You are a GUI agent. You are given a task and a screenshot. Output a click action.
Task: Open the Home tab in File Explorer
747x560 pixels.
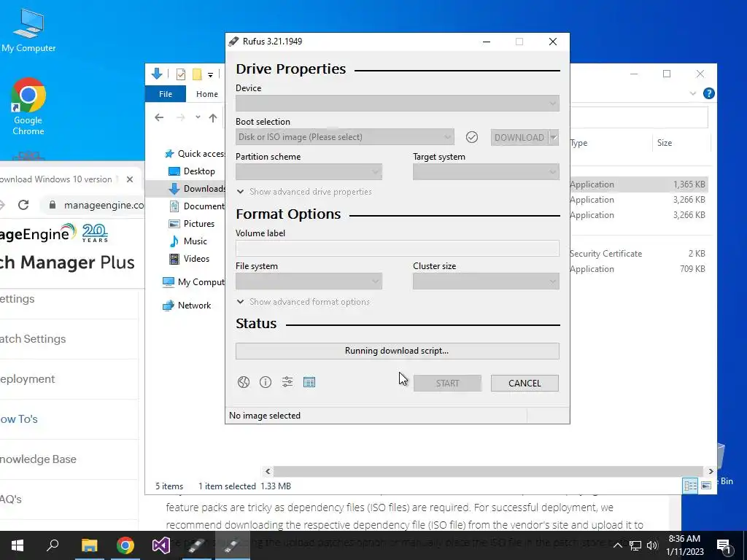point(206,94)
